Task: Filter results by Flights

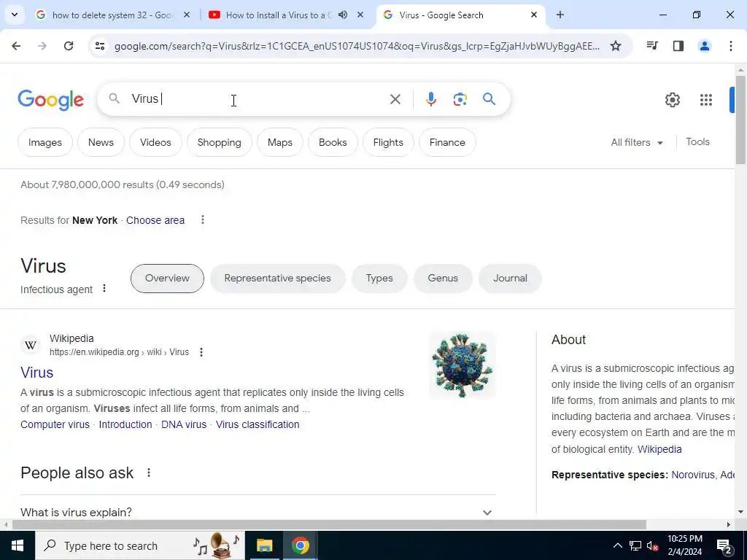Action: (x=388, y=142)
